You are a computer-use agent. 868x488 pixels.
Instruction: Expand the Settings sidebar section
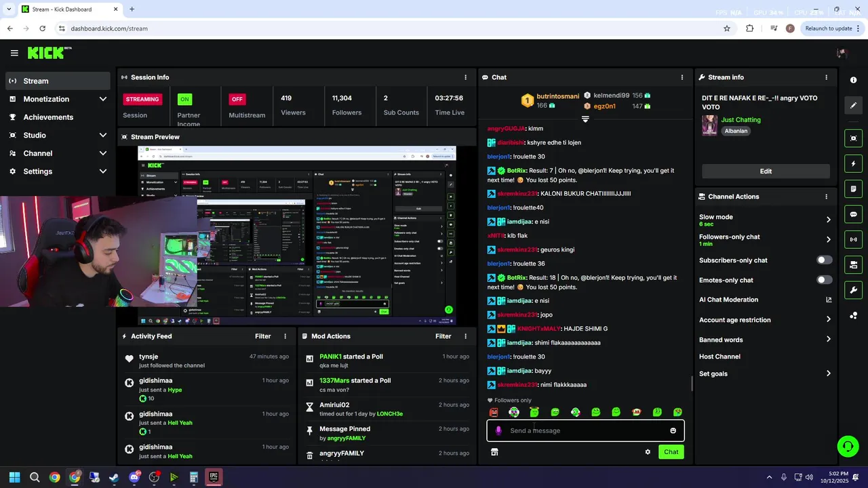pyautogui.click(x=103, y=171)
